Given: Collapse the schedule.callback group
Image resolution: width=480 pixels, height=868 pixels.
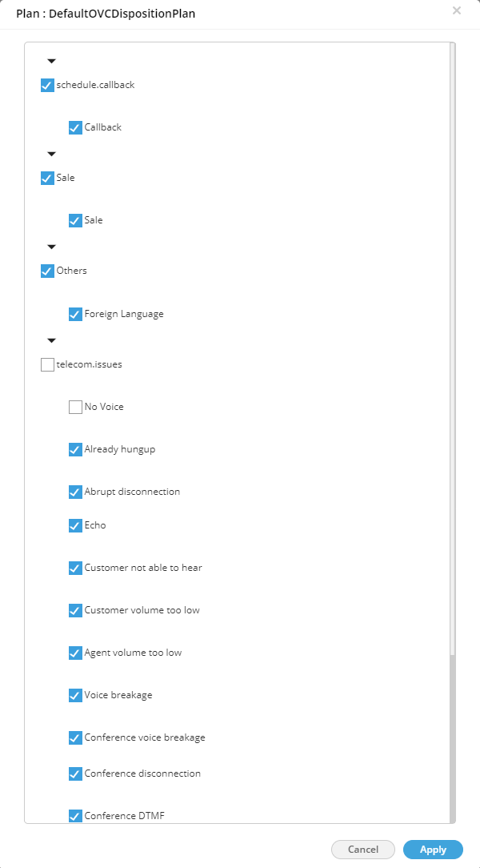Looking at the screenshot, I should 51,61.
